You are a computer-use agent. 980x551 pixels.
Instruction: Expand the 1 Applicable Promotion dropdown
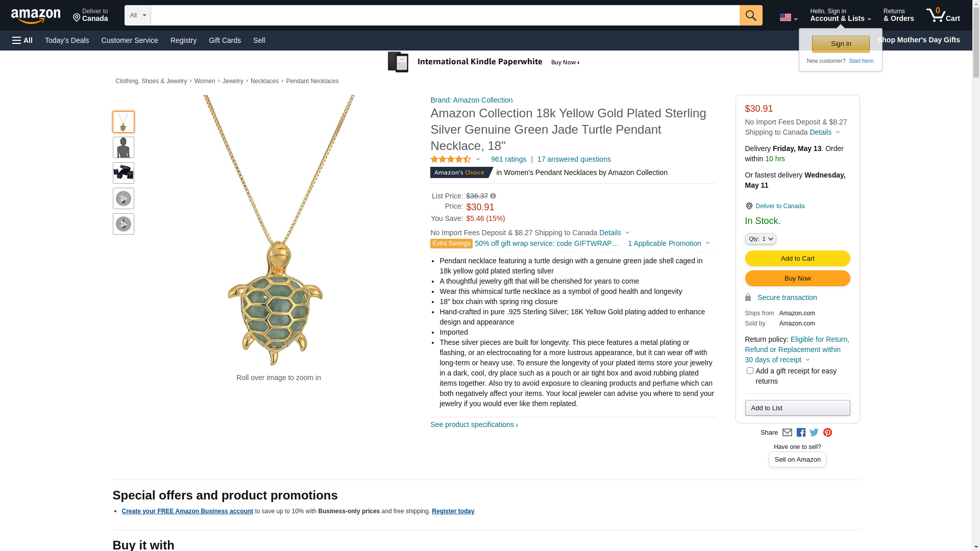point(668,243)
